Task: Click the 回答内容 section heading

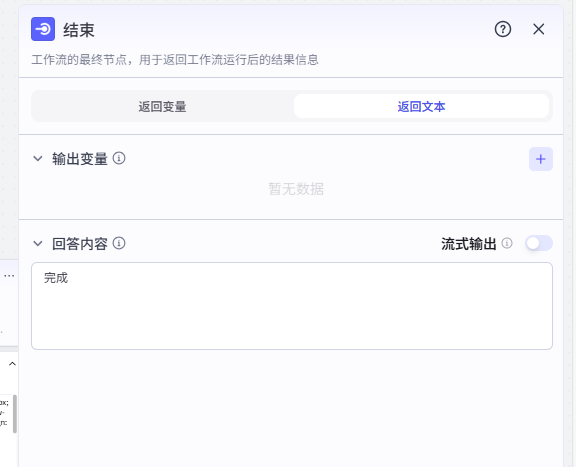Action: (80, 244)
